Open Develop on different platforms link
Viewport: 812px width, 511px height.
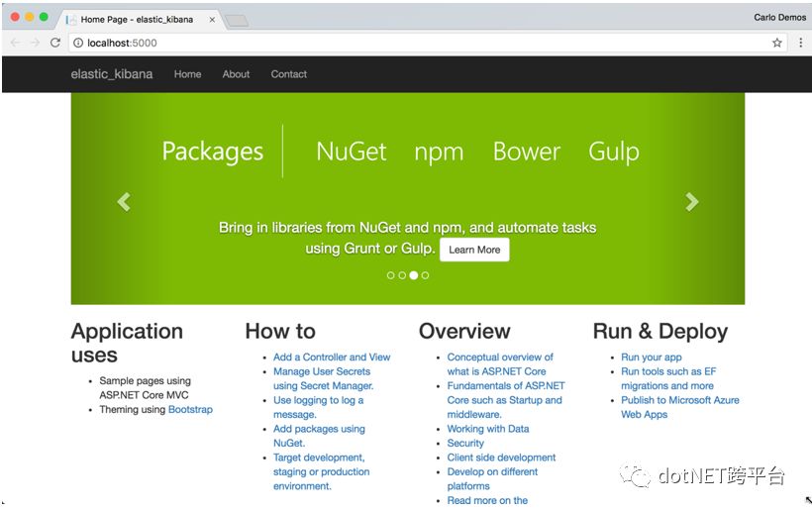pyautogui.click(x=492, y=479)
